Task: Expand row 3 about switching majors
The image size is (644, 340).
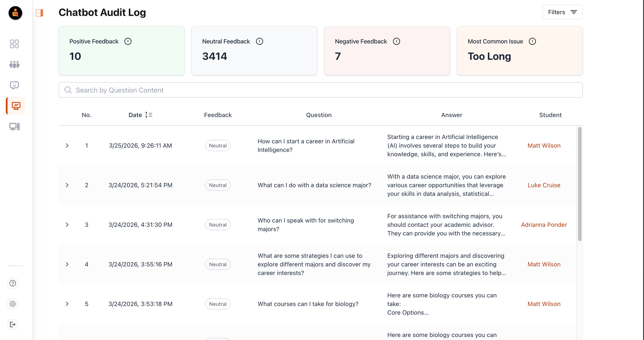Action: [x=67, y=224]
